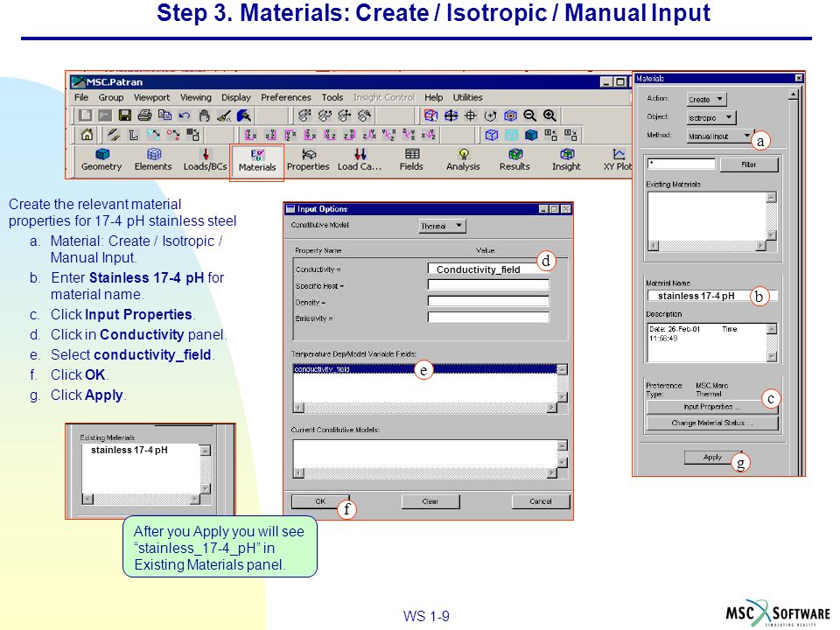This screenshot has width=840, height=630.
Task: Click the Specific Heat value field
Action: tap(488, 285)
